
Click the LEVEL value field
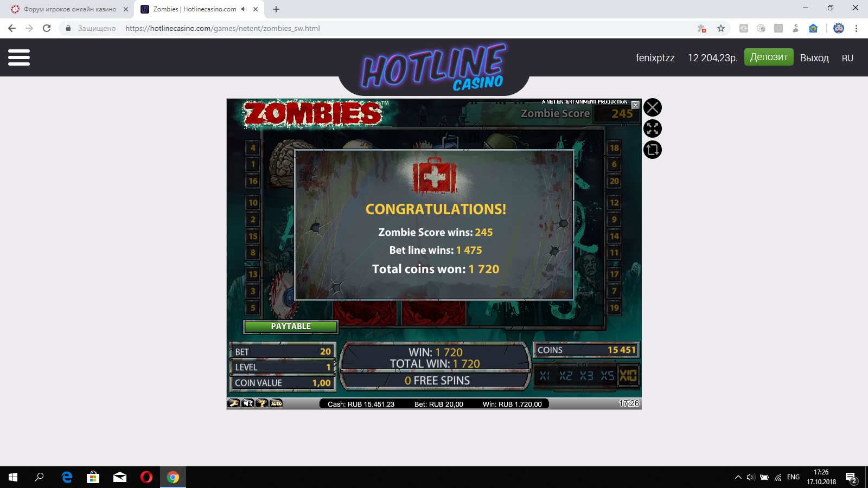(x=283, y=367)
